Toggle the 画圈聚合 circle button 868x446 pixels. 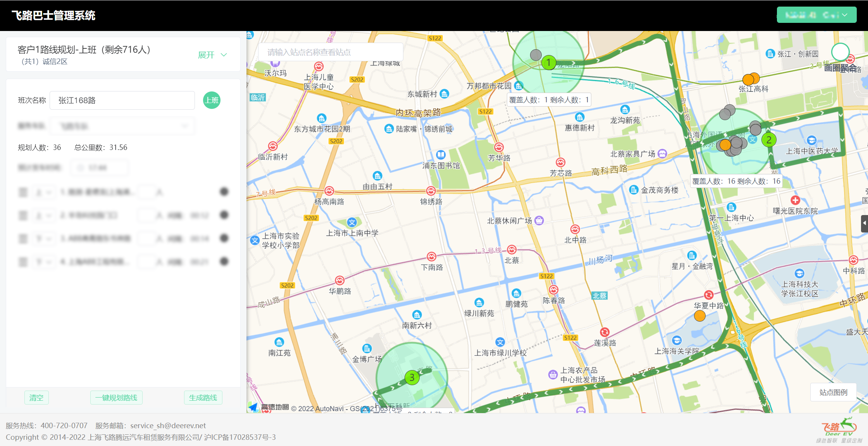tap(840, 52)
